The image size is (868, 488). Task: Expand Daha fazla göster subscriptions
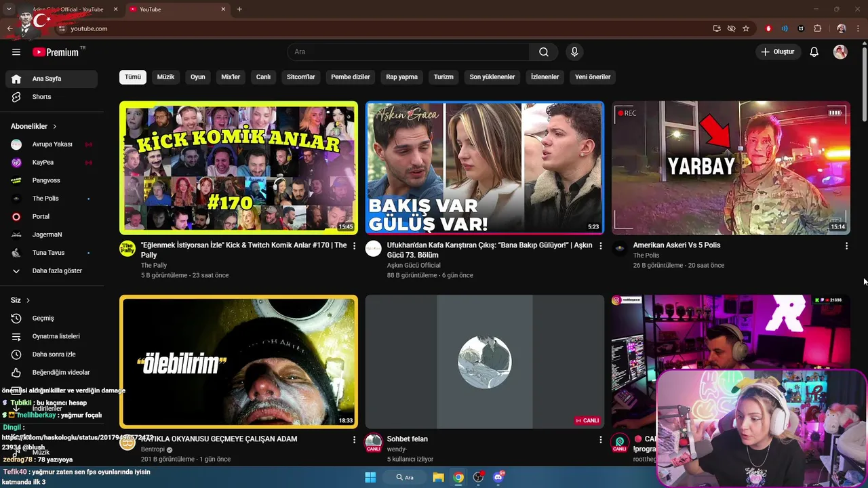coord(52,271)
